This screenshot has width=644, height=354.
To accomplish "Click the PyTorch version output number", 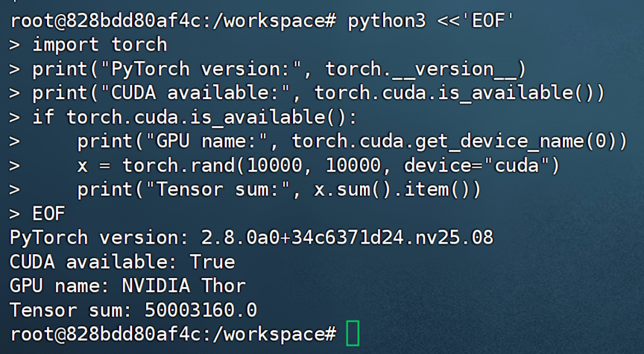I will (x=347, y=238).
